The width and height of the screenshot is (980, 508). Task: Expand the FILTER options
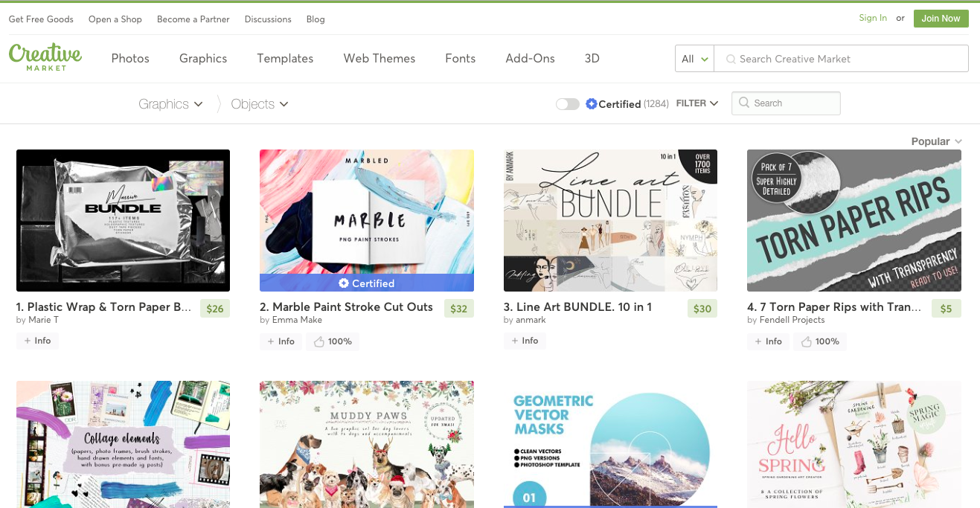pos(697,103)
